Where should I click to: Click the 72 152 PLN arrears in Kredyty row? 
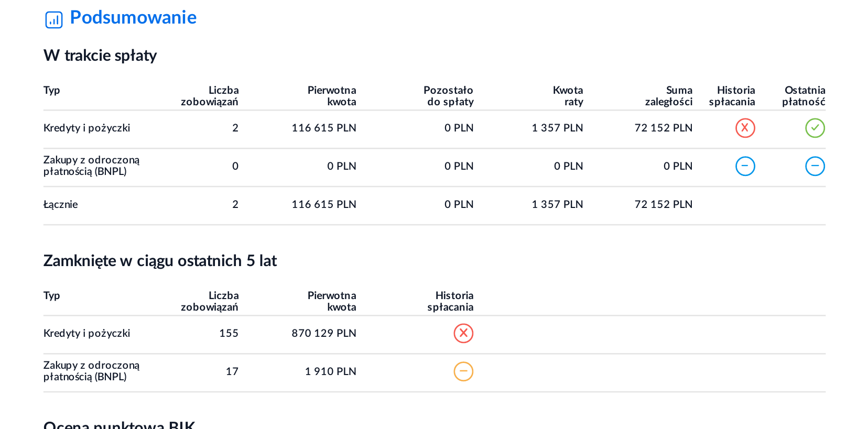tap(663, 128)
